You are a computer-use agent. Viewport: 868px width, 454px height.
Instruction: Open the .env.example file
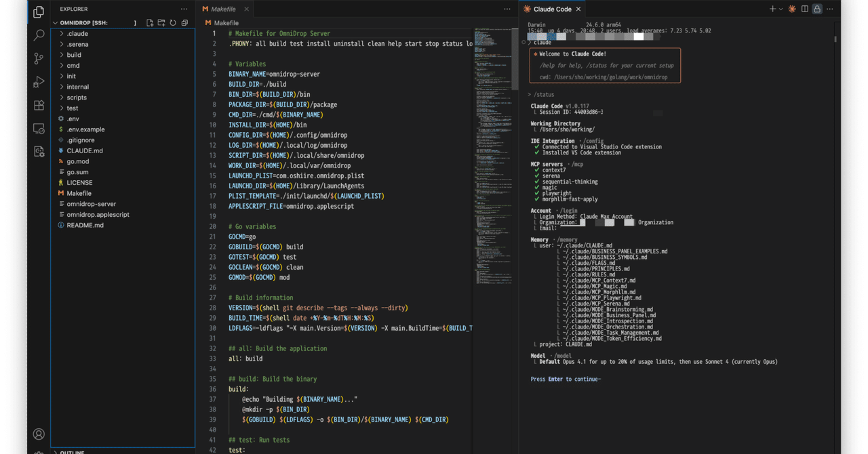tap(123, 129)
